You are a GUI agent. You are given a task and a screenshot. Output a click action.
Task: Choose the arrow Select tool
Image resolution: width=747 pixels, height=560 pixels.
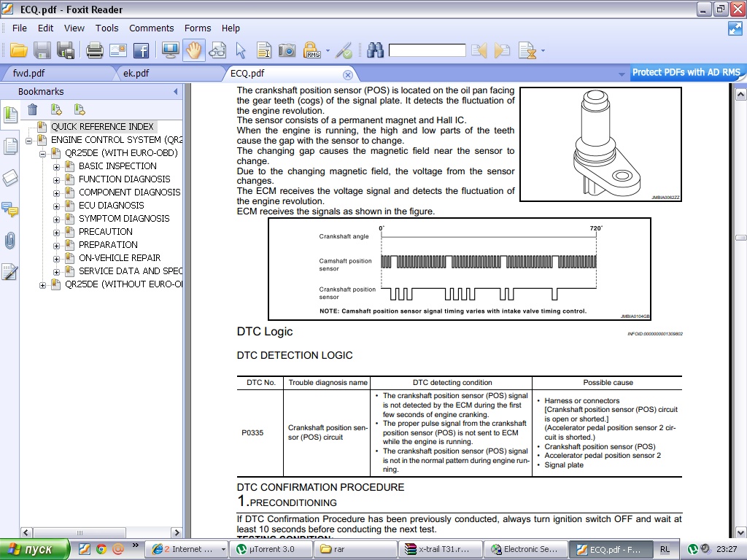[x=241, y=50]
